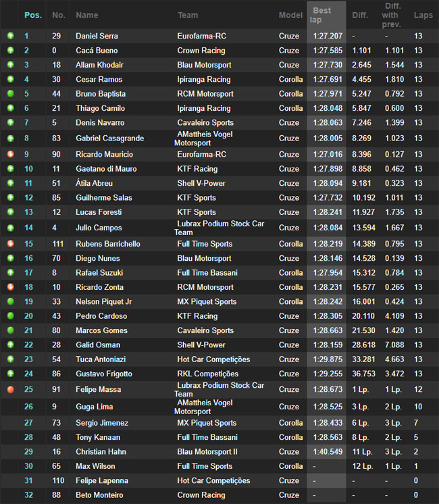
Task: Click car number 111
Action: 58,244
